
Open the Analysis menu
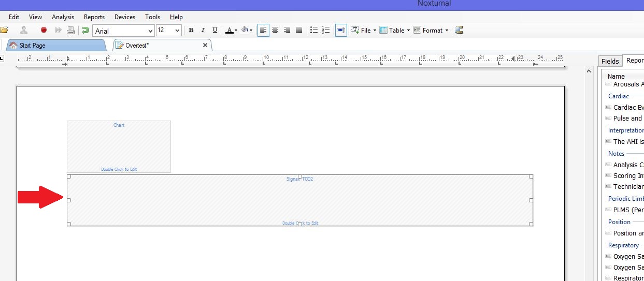(63, 17)
